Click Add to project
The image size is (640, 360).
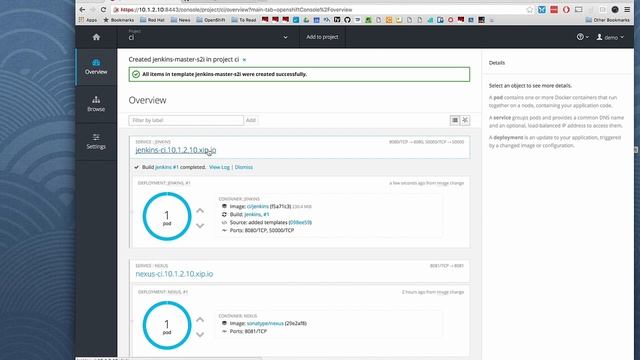(322, 37)
